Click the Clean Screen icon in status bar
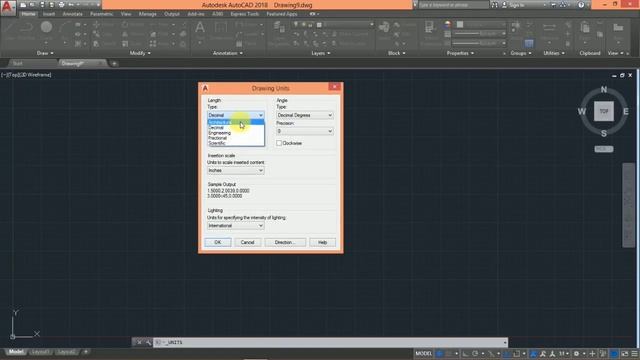Image resolution: width=640 pixels, height=360 pixels. pyautogui.click(x=625, y=353)
